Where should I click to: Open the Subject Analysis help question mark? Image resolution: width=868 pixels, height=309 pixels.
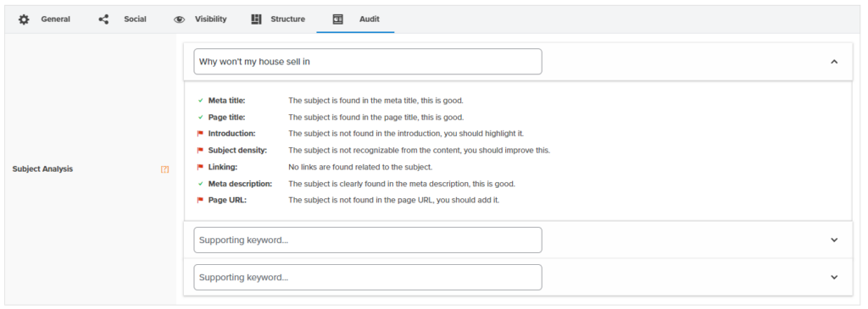click(164, 169)
